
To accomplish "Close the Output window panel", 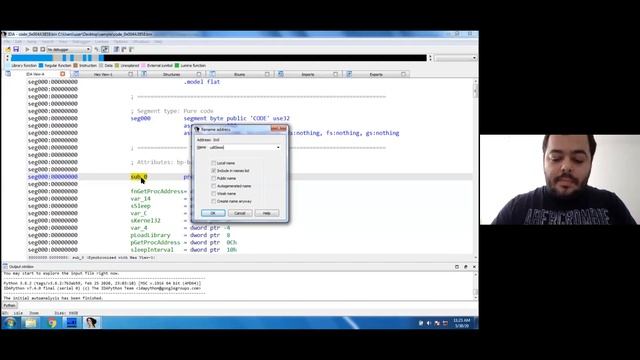I will click(x=474, y=267).
